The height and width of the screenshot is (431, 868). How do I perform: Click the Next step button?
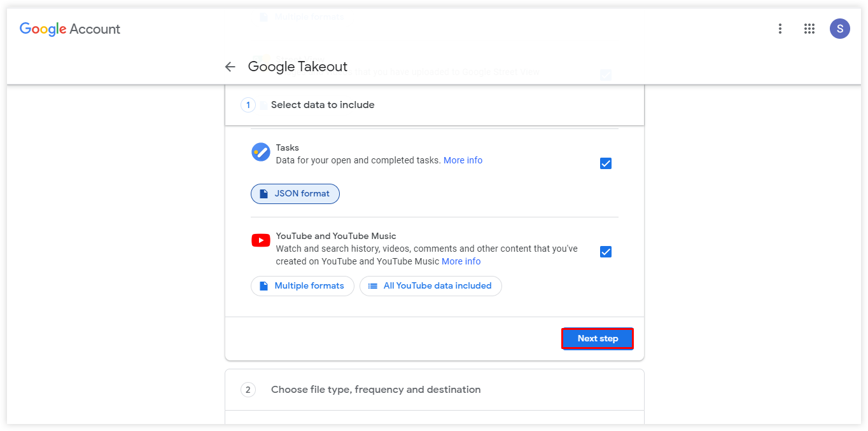click(597, 338)
